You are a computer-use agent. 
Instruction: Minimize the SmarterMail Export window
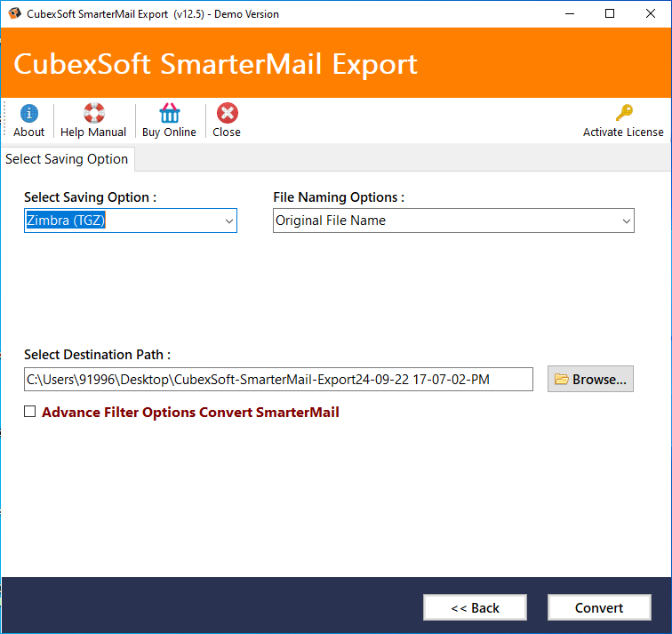(570, 13)
